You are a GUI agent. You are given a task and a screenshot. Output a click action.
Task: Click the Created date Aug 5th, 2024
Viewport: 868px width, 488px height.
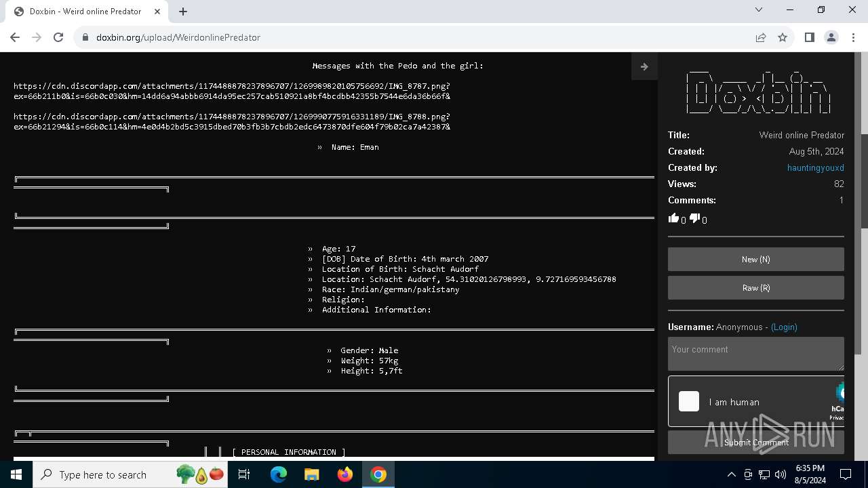[x=816, y=151]
